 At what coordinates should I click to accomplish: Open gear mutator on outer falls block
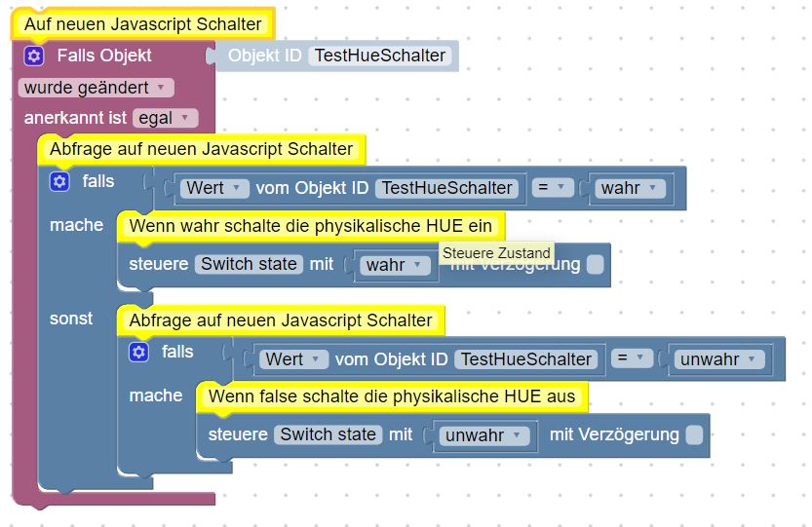click(59, 182)
